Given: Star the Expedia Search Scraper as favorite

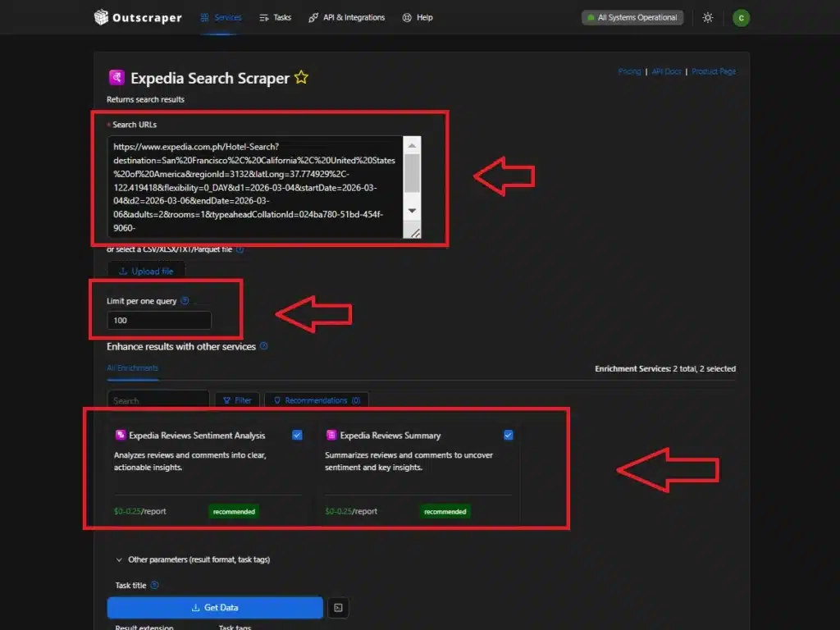Looking at the screenshot, I should pos(301,76).
